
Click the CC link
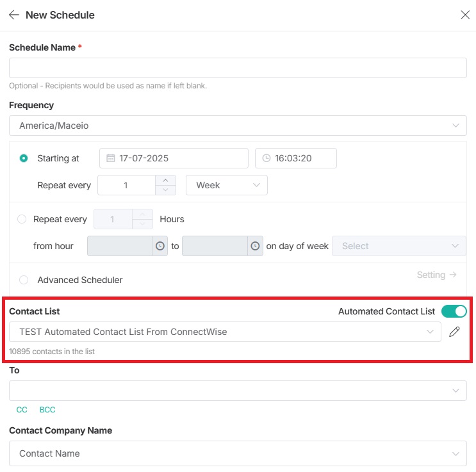pos(22,410)
